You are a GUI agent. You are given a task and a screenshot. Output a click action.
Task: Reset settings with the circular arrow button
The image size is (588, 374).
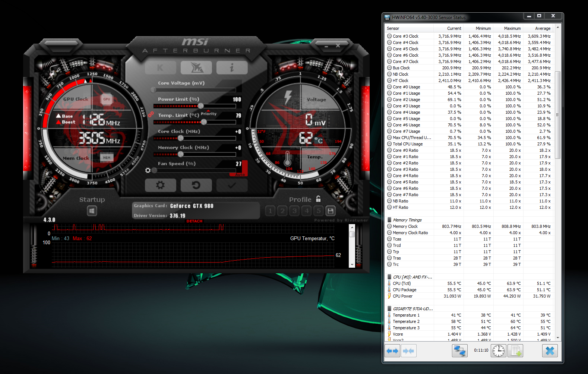click(x=196, y=185)
